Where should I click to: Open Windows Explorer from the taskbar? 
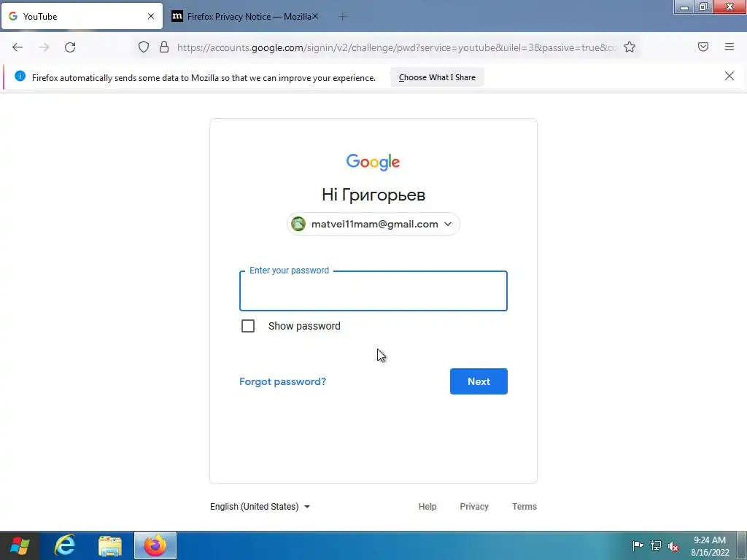click(x=110, y=545)
